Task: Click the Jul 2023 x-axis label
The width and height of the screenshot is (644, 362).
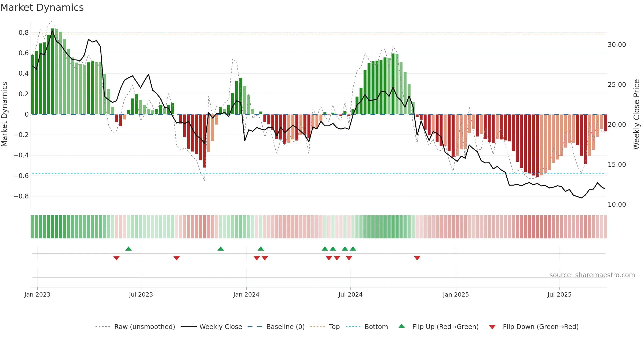Action: (141, 294)
